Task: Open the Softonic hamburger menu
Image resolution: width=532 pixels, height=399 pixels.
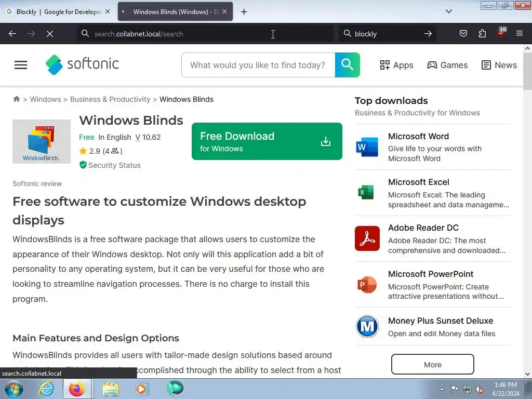Action: (x=21, y=65)
